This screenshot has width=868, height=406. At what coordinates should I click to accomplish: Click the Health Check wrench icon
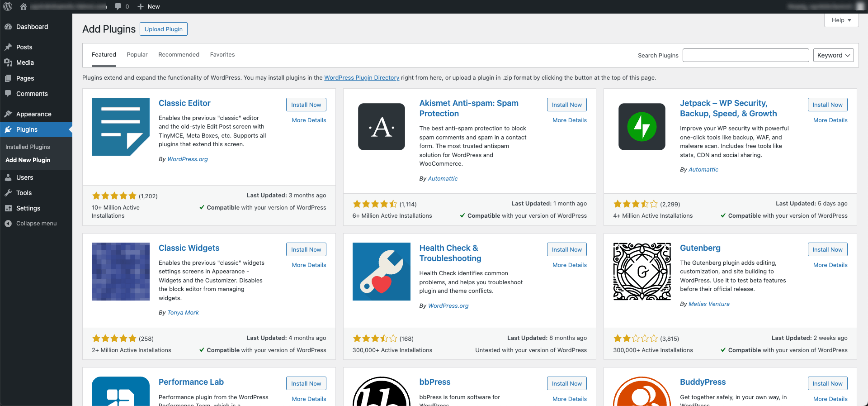point(381,272)
